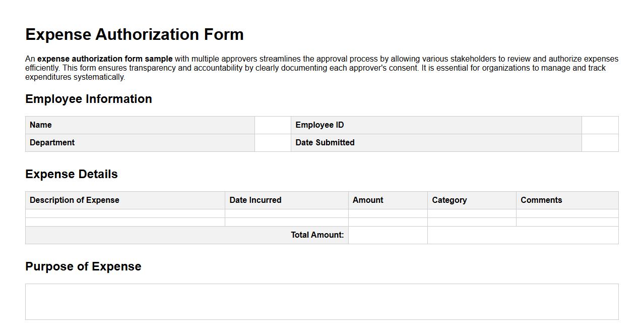The height and width of the screenshot is (328, 644).
Task: Click the Employee ID entry cell
Action: click(599, 125)
